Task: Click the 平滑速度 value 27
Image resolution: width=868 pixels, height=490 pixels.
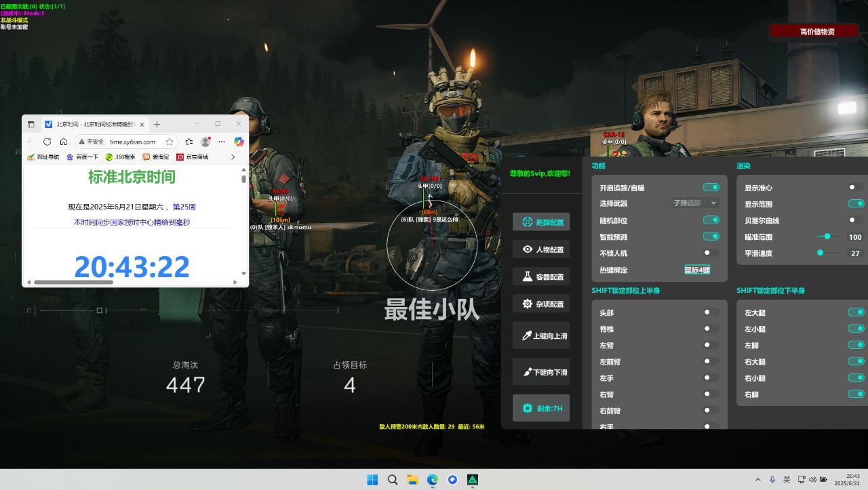Action: tap(855, 253)
